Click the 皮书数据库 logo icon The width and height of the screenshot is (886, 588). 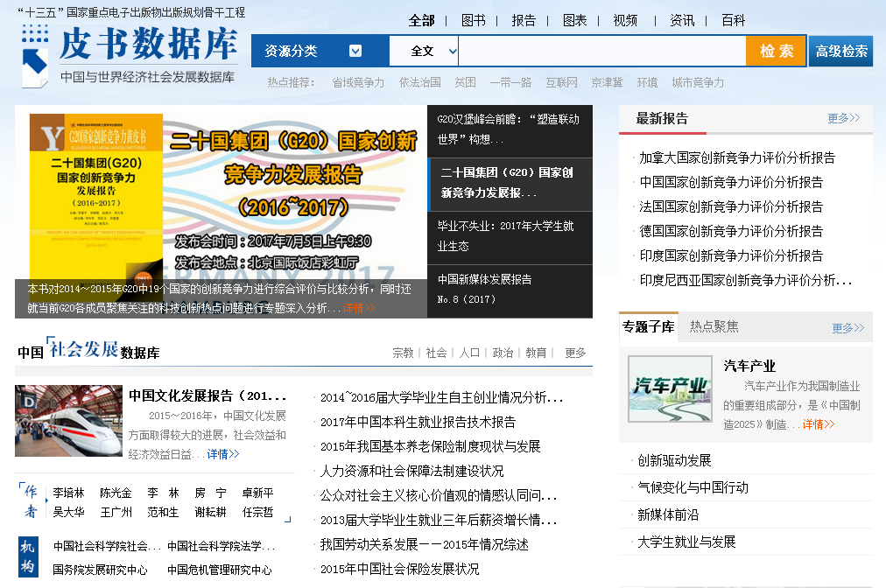pos(35,57)
